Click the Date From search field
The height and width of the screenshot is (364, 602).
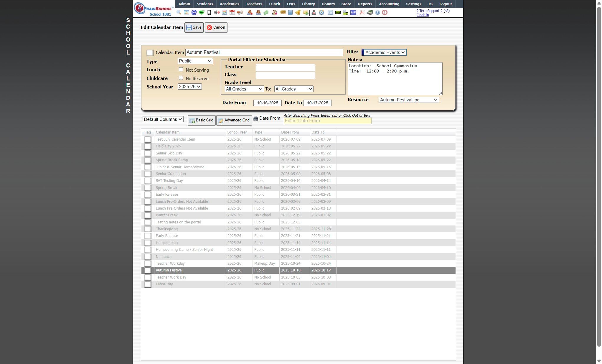[x=327, y=121]
